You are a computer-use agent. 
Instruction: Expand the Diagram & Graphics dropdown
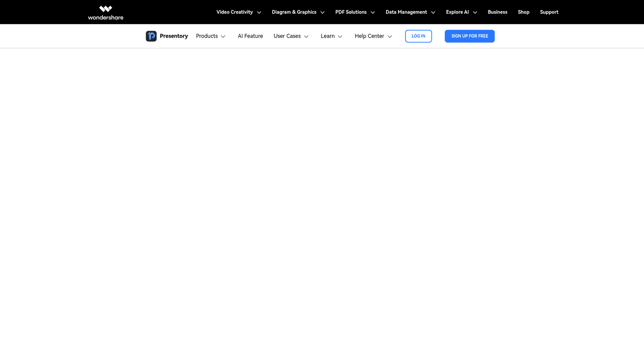[297, 12]
